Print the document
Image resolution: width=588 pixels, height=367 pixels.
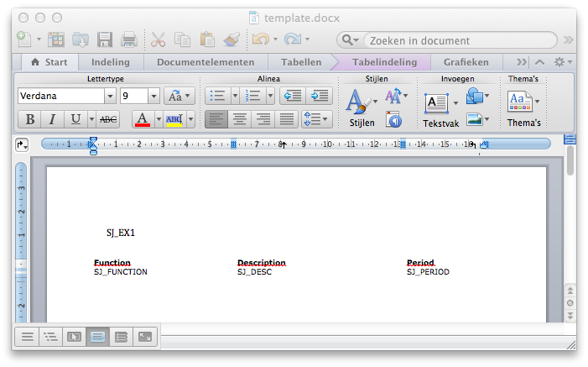click(129, 39)
